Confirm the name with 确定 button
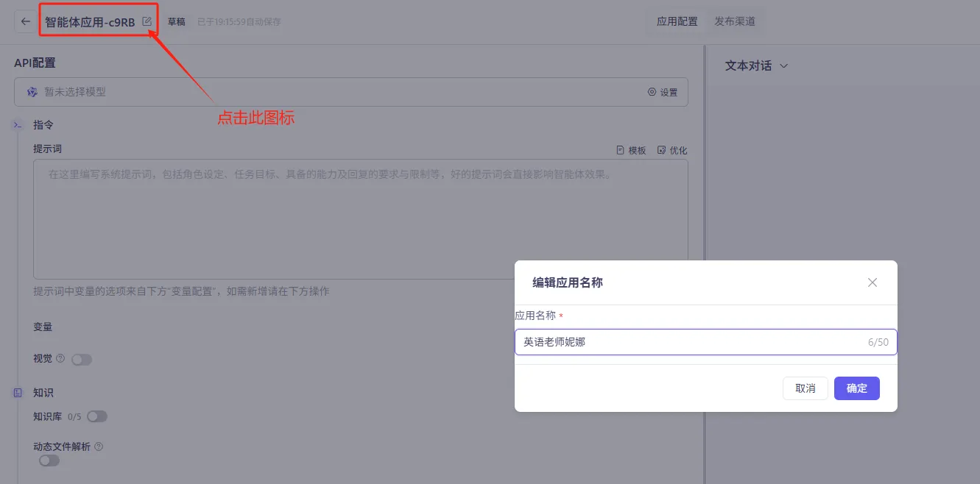980x484 pixels. click(857, 388)
